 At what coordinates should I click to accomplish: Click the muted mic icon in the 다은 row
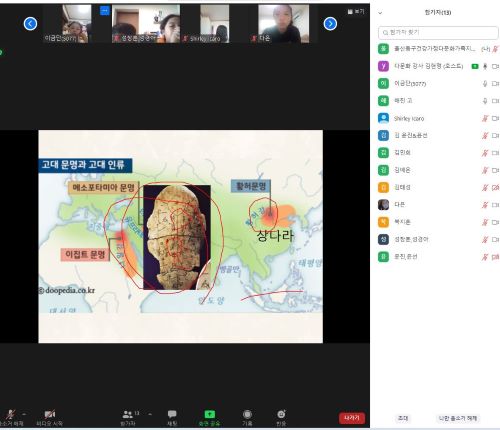click(x=485, y=205)
